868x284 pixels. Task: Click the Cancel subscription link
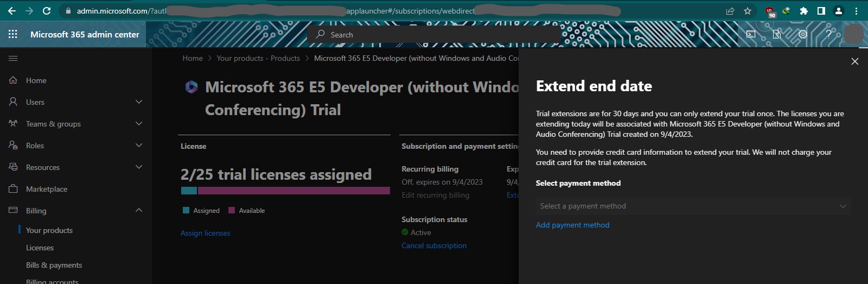click(433, 245)
